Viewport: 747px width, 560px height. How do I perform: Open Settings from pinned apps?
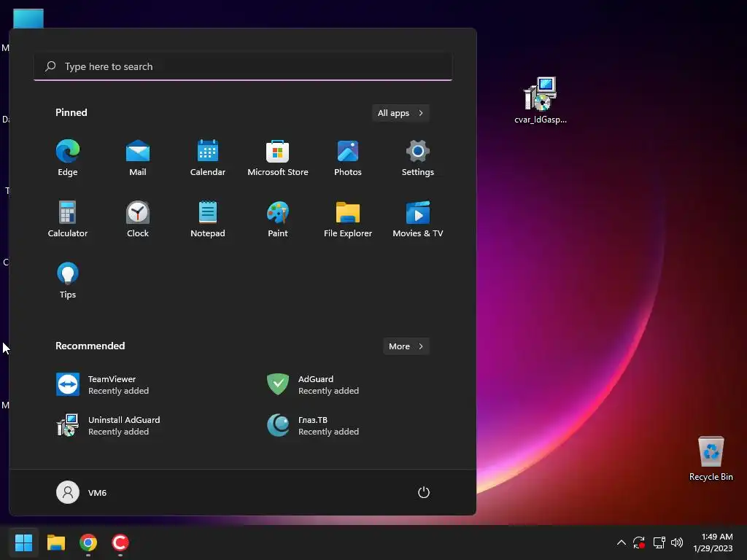(x=418, y=157)
